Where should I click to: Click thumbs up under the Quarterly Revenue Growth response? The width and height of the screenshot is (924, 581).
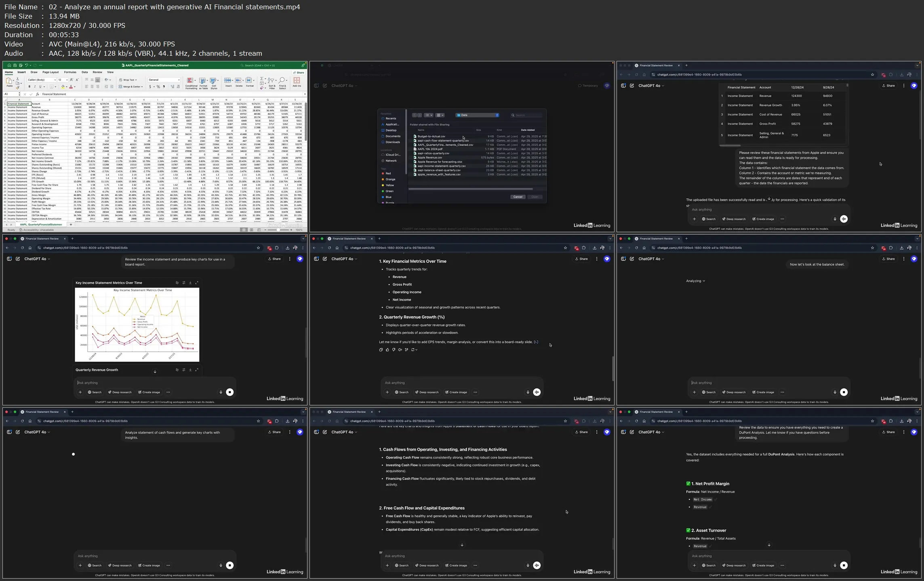coord(387,350)
